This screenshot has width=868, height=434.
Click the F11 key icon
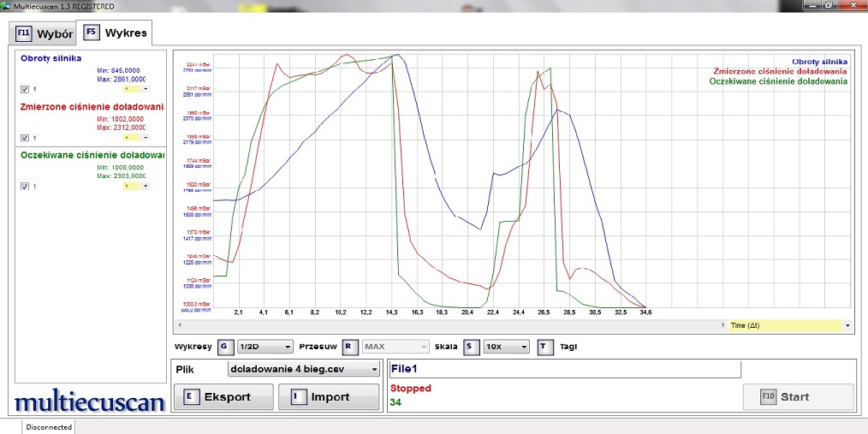click(23, 33)
